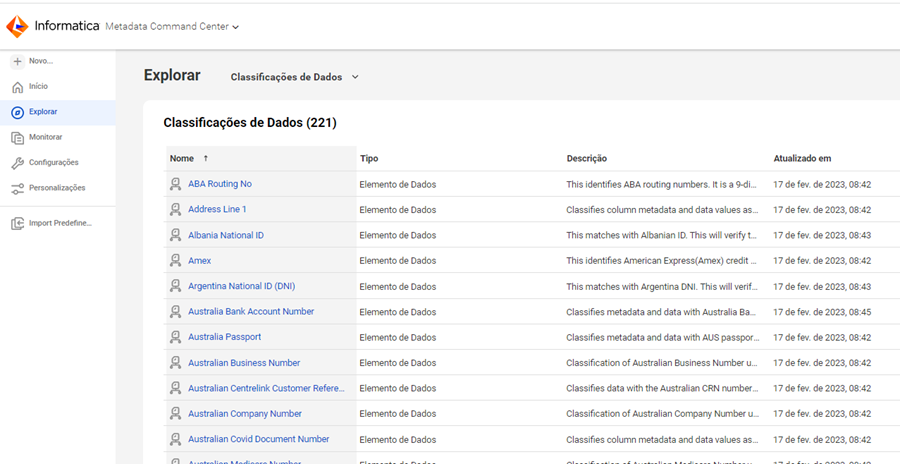Click the '17 de fev. de 2023, 08:45' cell

tap(822, 312)
